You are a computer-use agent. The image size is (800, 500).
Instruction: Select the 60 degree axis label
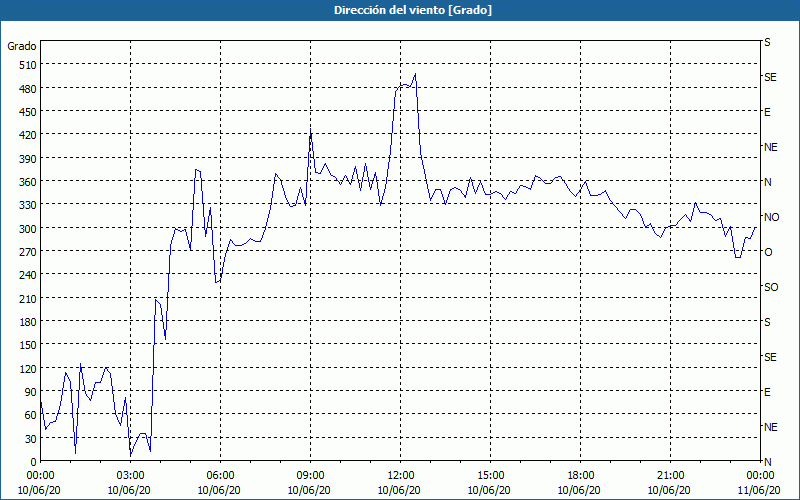pyautogui.click(x=31, y=415)
